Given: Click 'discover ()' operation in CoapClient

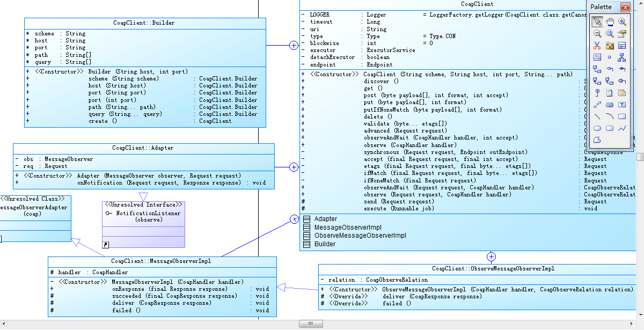Looking at the screenshot, I should 381,82.
